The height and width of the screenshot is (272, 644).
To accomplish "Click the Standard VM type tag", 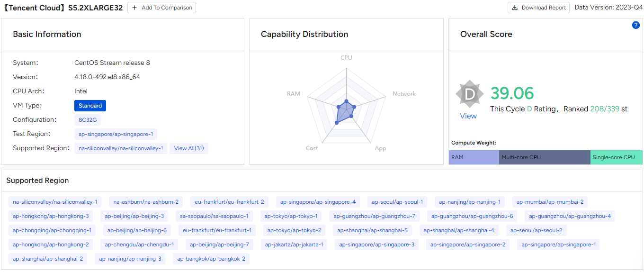I will coord(90,106).
